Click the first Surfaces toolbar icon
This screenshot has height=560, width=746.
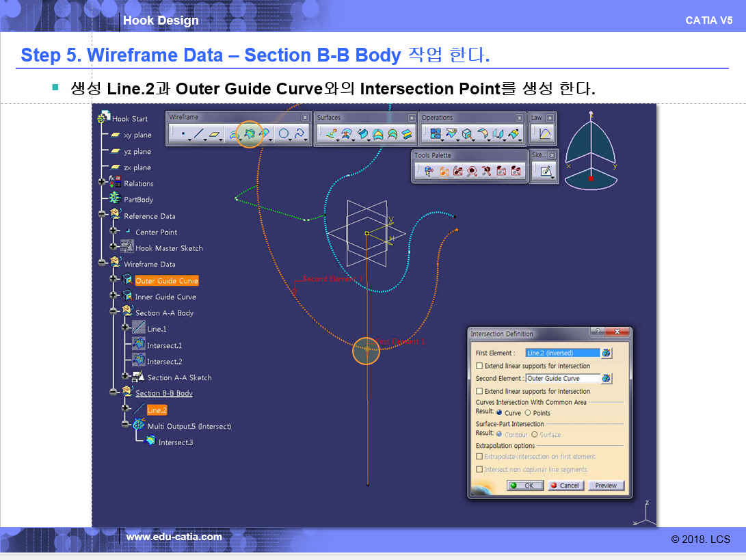click(x=331, y=134)
